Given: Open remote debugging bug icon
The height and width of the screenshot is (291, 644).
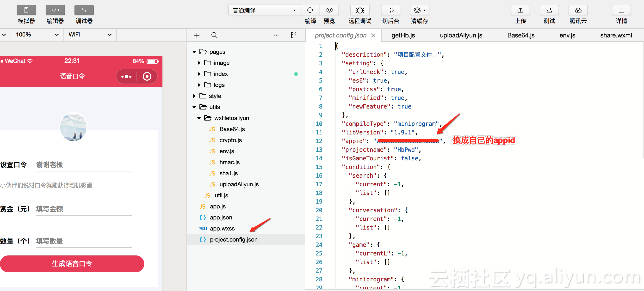Looking at the screenshot, I should (x=359, y=10).
